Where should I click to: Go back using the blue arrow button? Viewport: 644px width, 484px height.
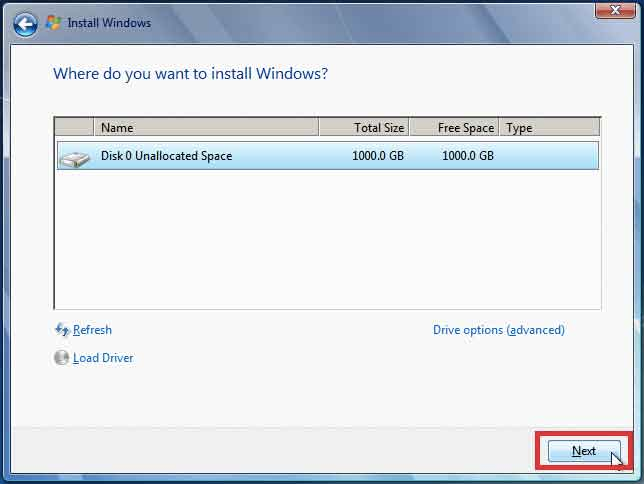click(x=25, y=24)
